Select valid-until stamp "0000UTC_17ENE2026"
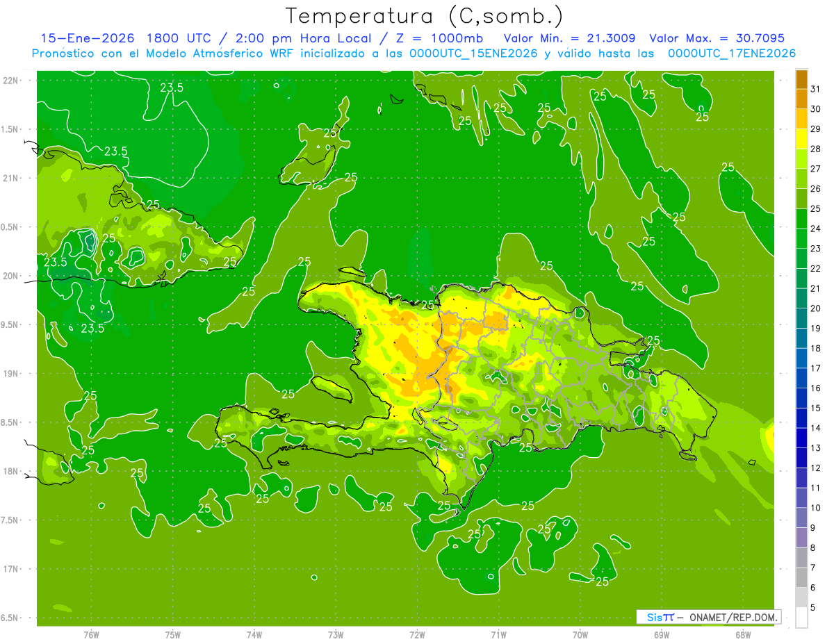Viewport: 834px width, 644px height. click(732, 53)
